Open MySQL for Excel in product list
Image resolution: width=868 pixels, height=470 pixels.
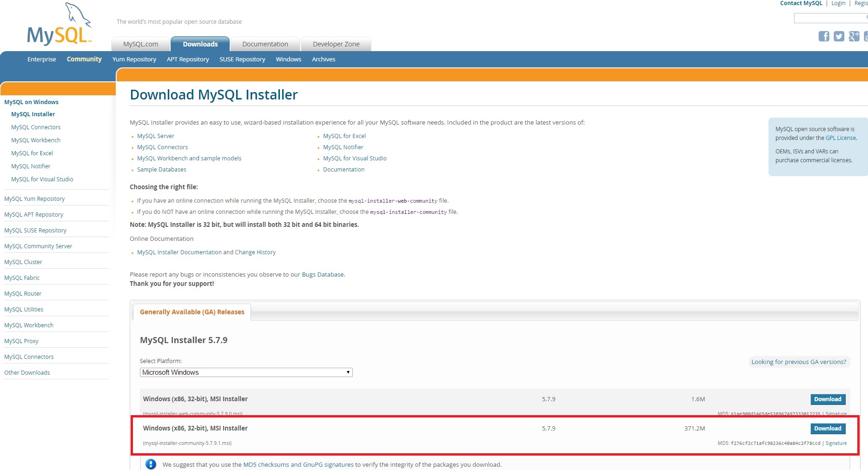tap(345, 136)
